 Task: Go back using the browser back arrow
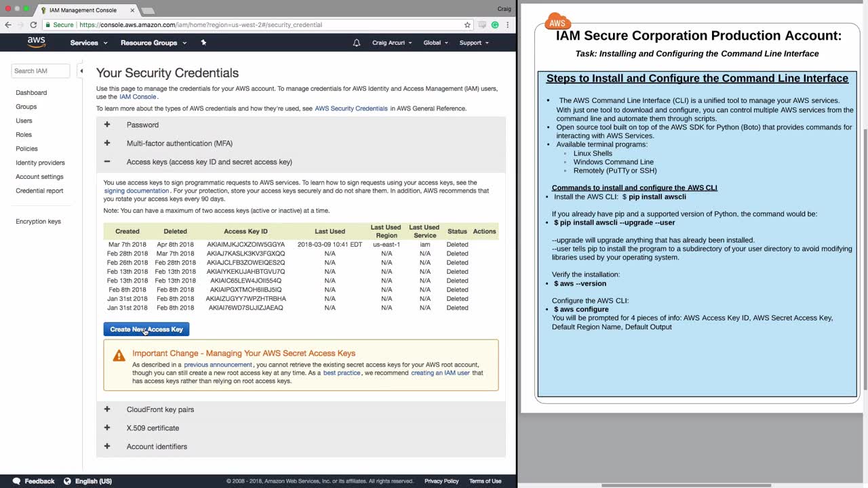(8, 25)
